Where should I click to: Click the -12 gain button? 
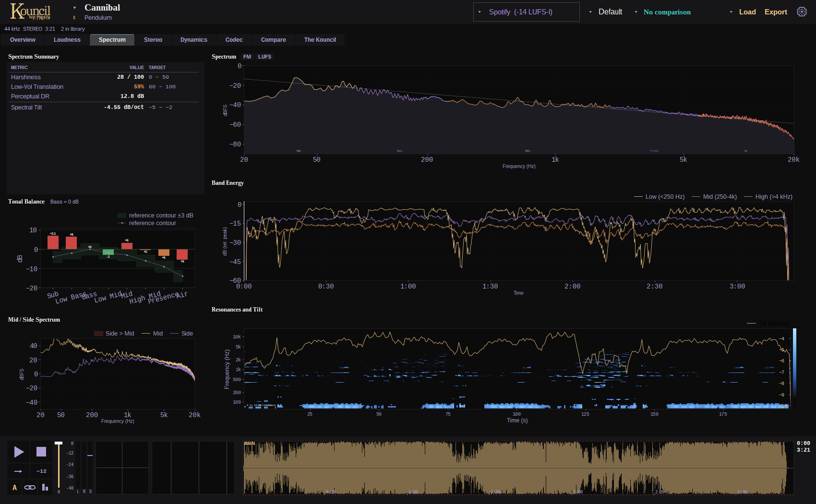pos(41,471)
